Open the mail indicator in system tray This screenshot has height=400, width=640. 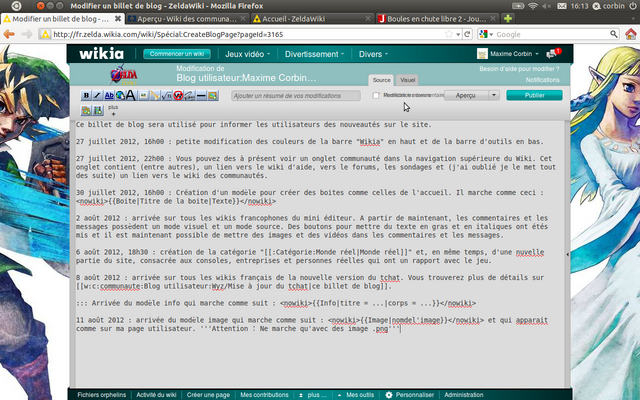[562, 6]
